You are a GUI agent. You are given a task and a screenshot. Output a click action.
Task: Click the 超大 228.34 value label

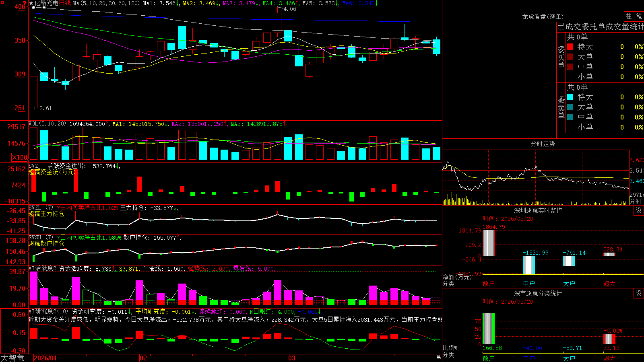click(x=613, y=249)
